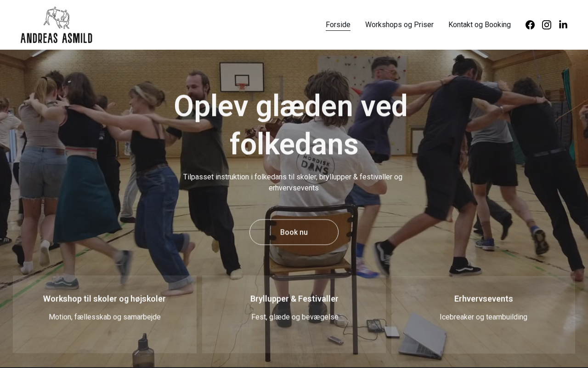
Task: Open the Instagram profile icon
Action: tap(547, 25)
